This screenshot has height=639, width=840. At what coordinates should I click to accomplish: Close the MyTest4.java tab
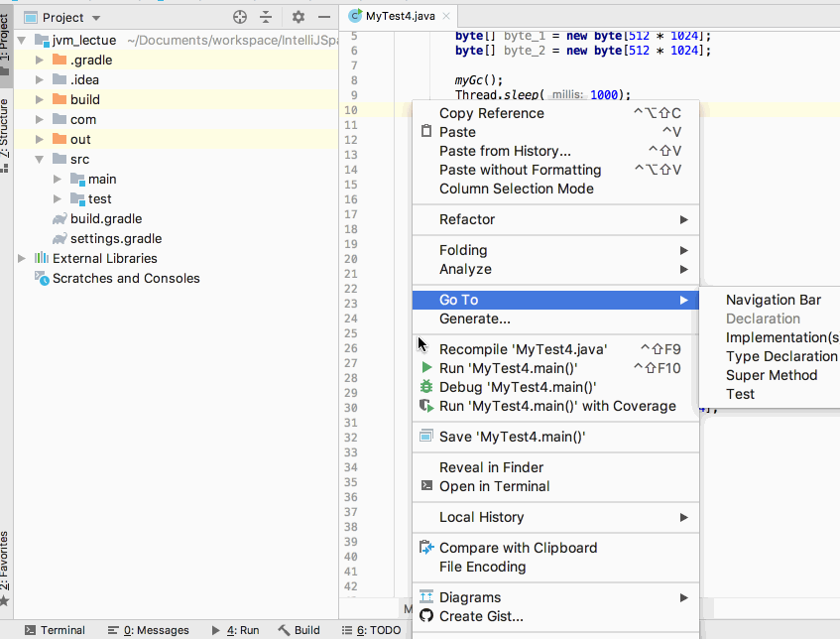[446, 16]
